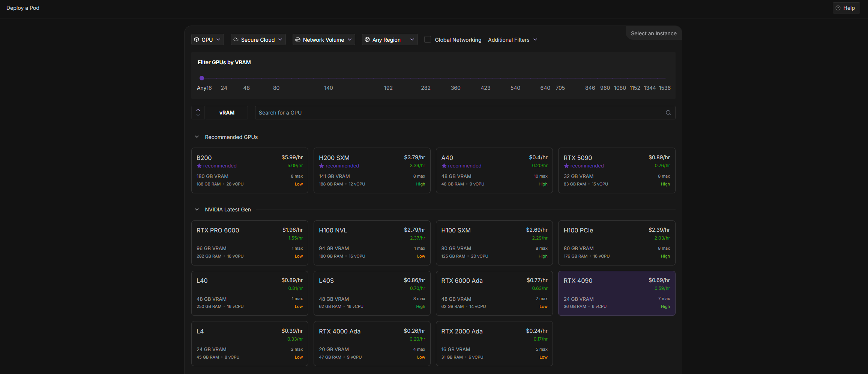Click the 141 GB VRAM label
This screenshot has width=868, height=374.
click(334, 176)
